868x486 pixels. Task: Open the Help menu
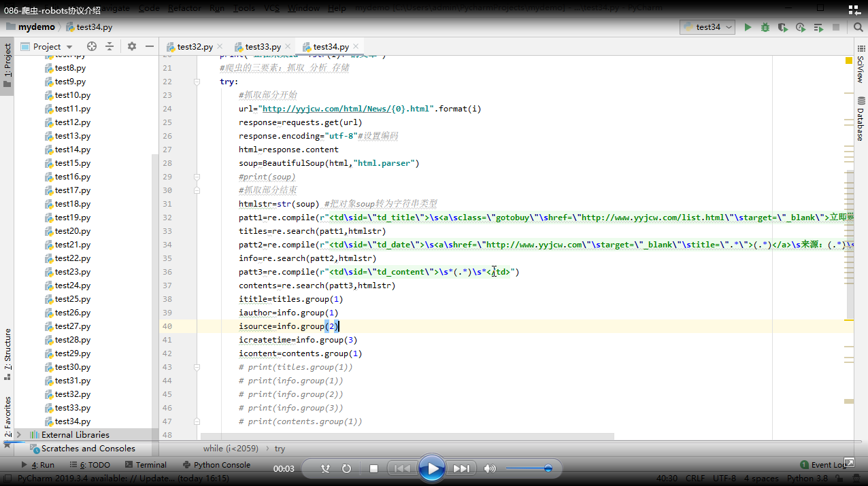coord(337,8)
